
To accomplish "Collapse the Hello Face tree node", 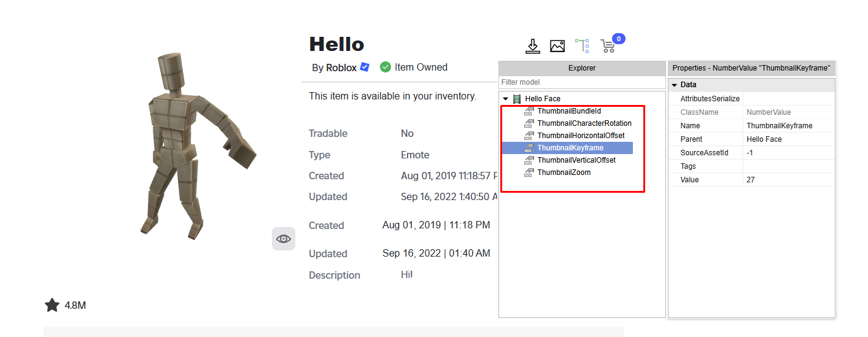I will 506,99.
